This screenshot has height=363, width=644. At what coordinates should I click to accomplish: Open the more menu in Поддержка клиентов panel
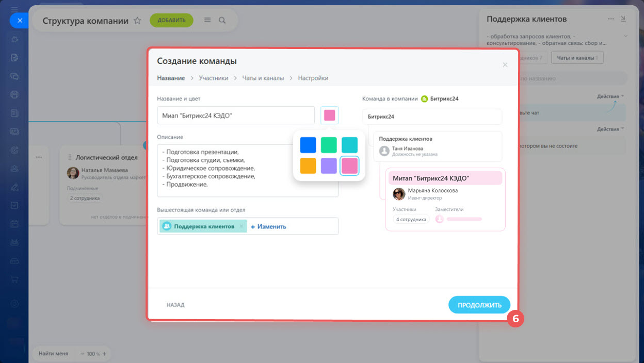pos(611,19)
